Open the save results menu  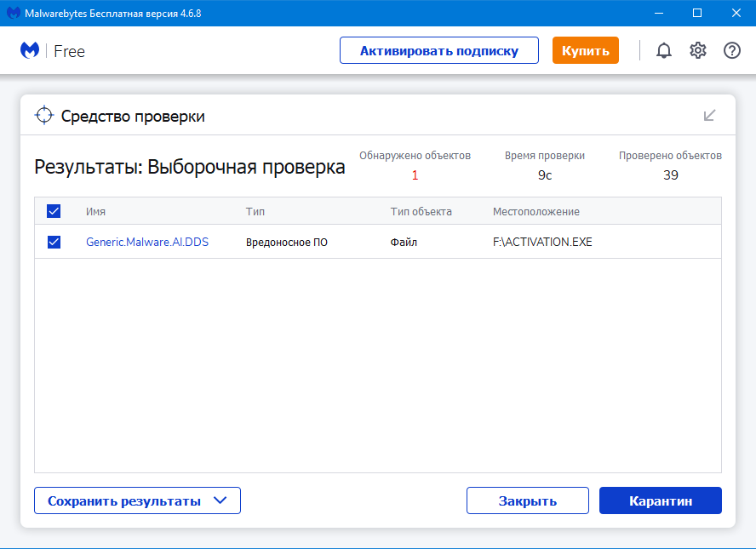(x=137, y=500)
